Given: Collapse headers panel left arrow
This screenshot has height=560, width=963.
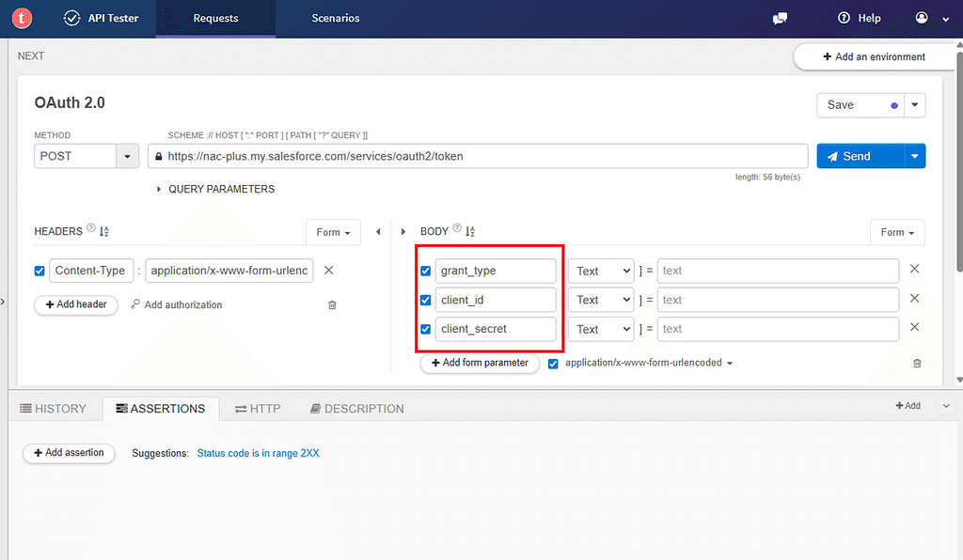Looking at the screenshot, I should (378, 232).
